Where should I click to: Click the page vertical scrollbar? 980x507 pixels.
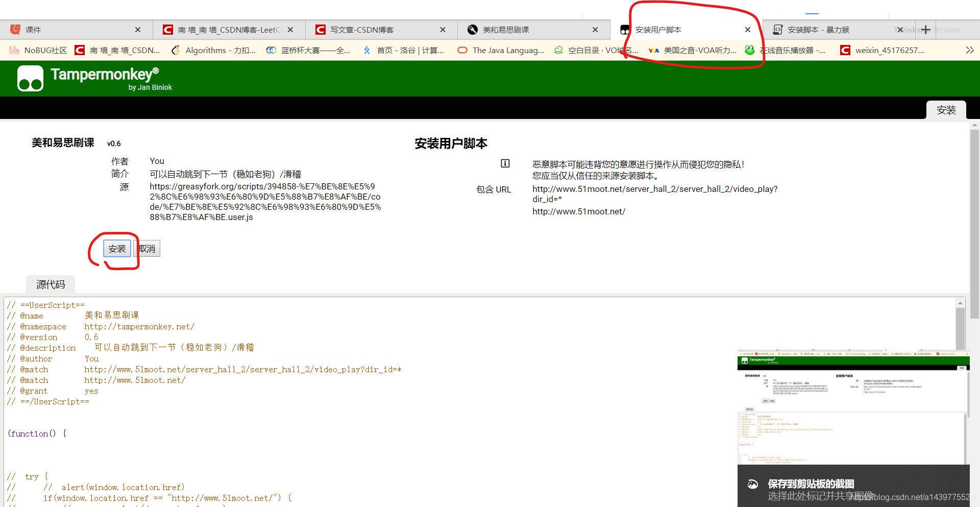click(975, 225)
